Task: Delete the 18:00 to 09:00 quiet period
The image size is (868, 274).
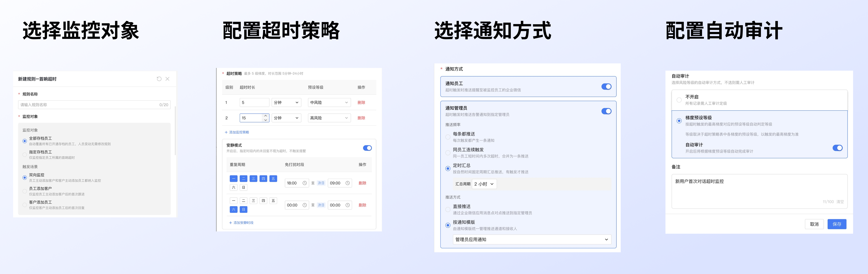Action: (362, 183)
